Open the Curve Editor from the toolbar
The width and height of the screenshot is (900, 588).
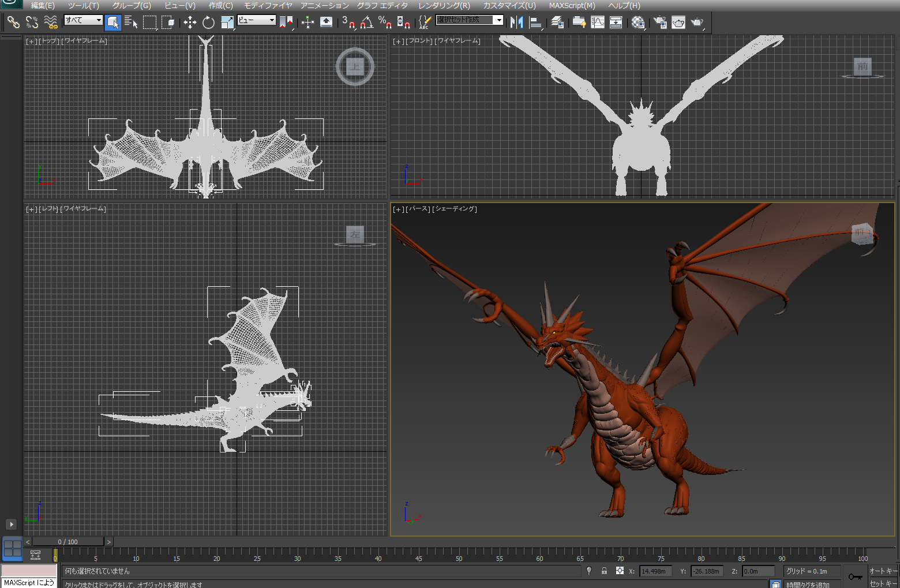(x=598, y=23)
